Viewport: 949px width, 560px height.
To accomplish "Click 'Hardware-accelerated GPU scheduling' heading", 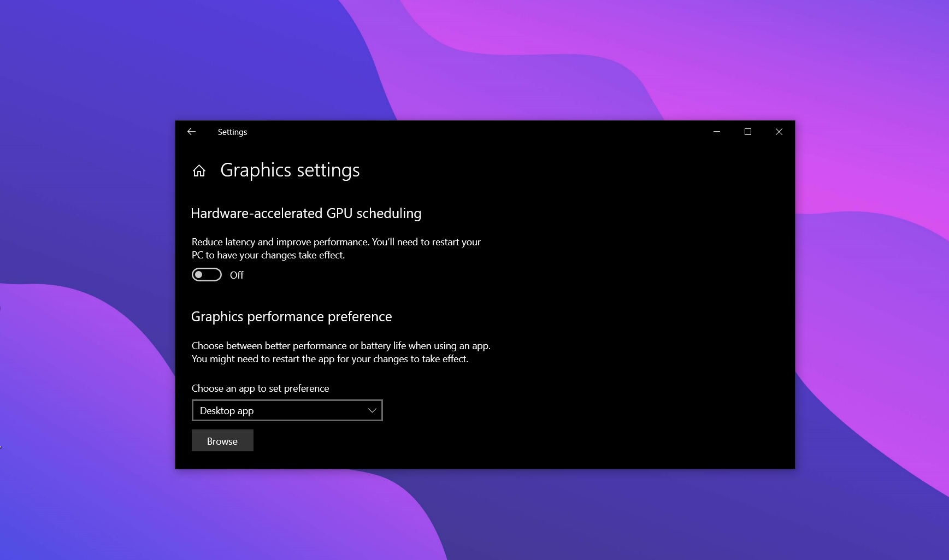I will tap(306, 214).
